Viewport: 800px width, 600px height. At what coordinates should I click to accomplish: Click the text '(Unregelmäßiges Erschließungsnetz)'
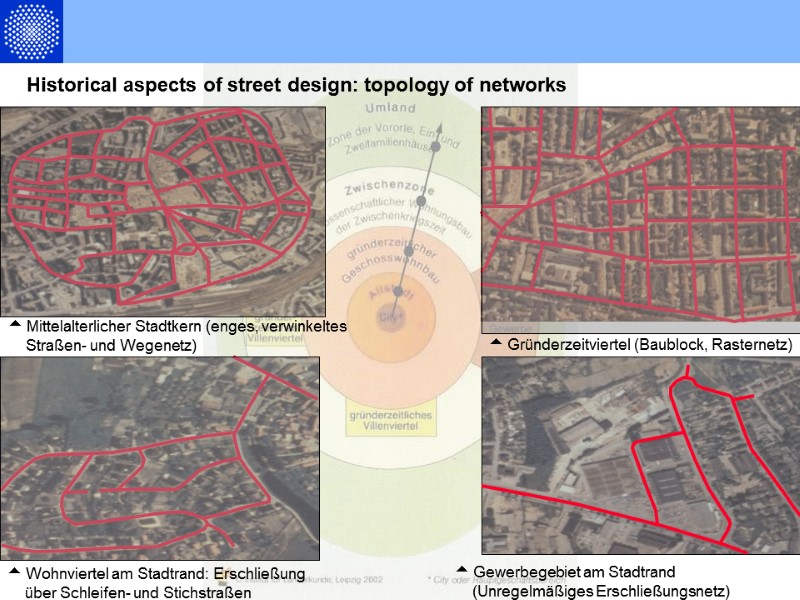pyautogui.click(x=601, y=591)
